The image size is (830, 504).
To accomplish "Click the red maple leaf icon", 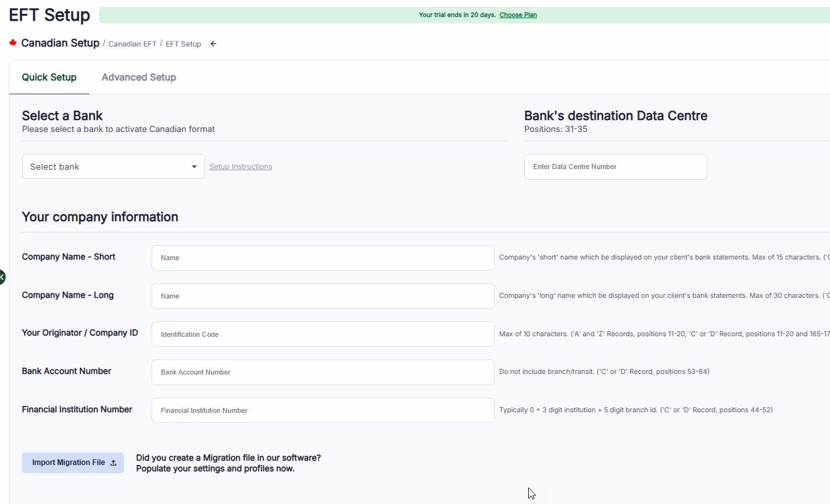I will click(13, 43).
